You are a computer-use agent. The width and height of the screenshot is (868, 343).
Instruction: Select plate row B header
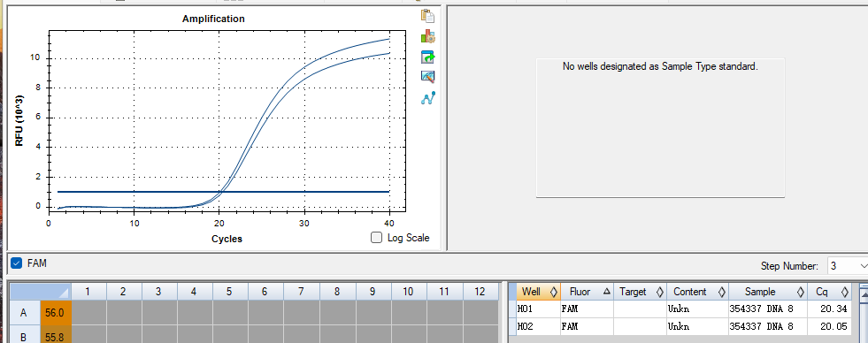24,335
